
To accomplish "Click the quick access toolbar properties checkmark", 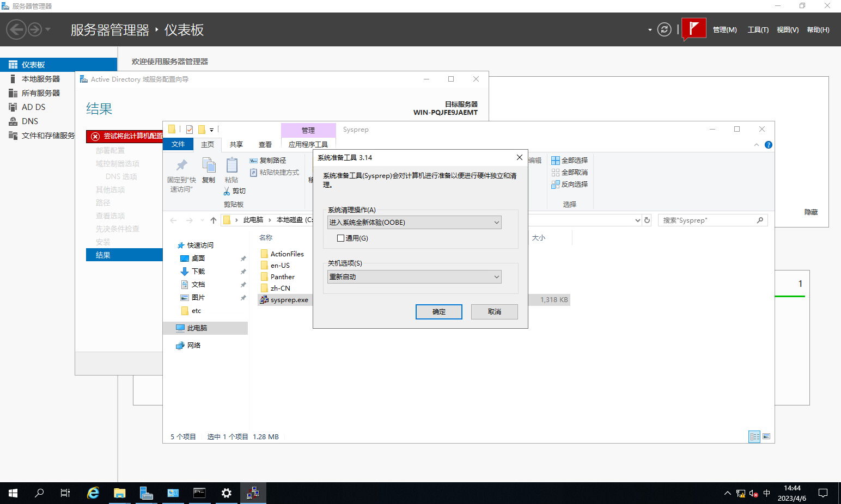I will click(190, 130).
